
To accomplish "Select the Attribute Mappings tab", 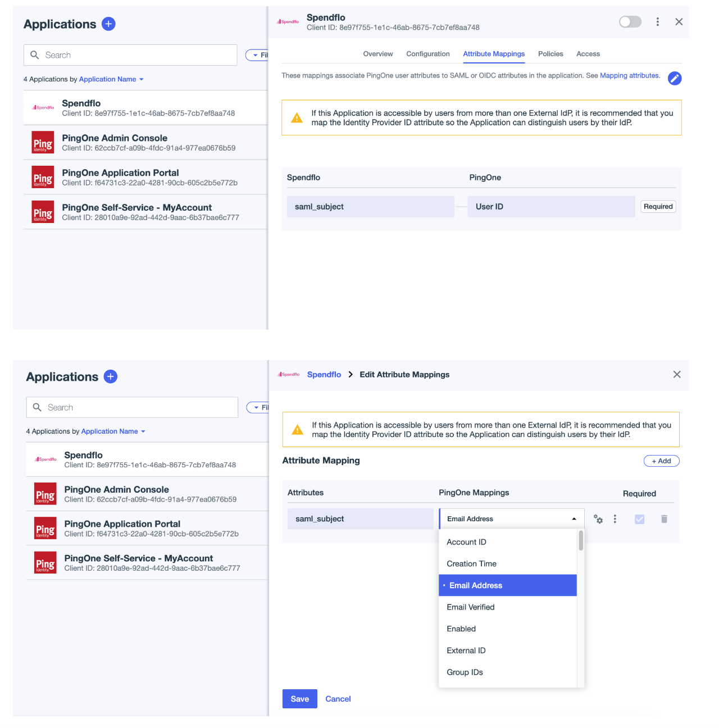I will pos(494,54).
